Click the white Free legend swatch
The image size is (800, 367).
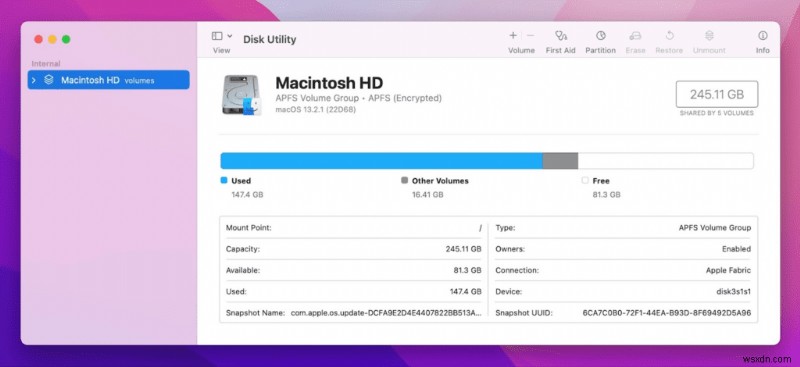tap(585, 180)
